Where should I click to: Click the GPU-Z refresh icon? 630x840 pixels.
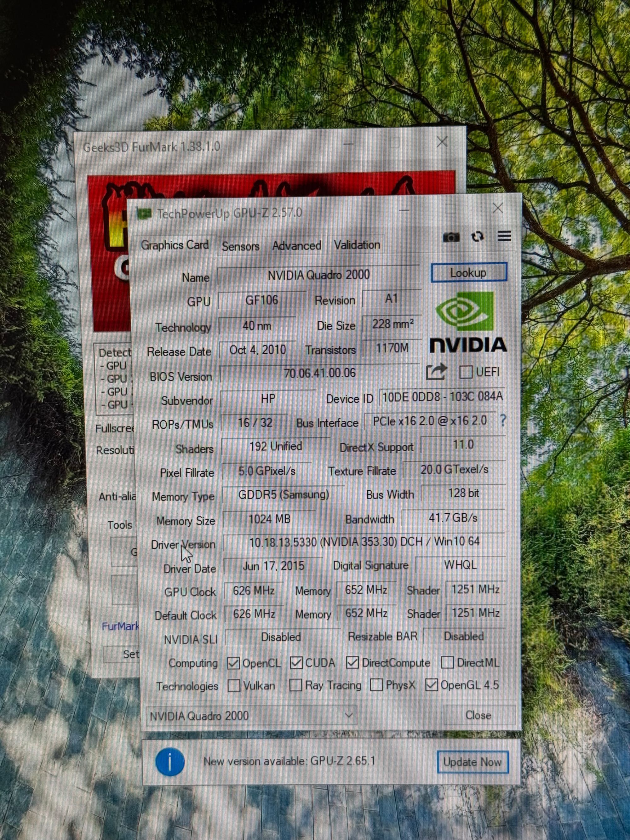477,237
